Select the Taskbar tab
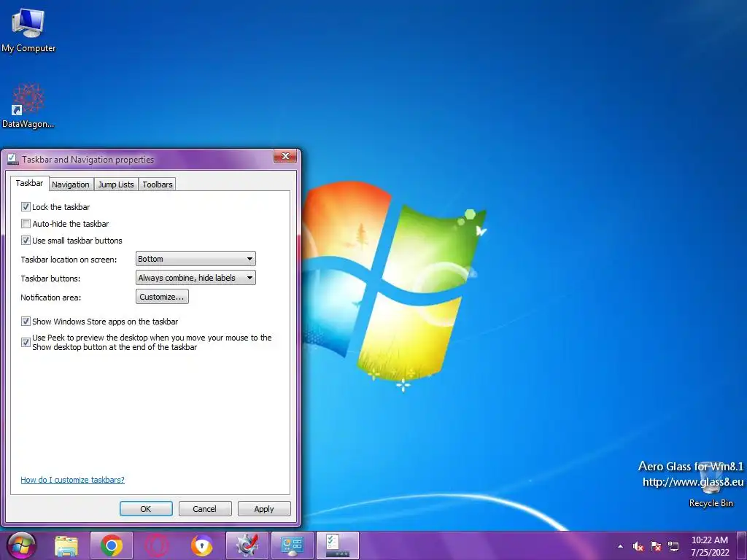The height and width of the screenshot is (560, 747). pos(29,183)
